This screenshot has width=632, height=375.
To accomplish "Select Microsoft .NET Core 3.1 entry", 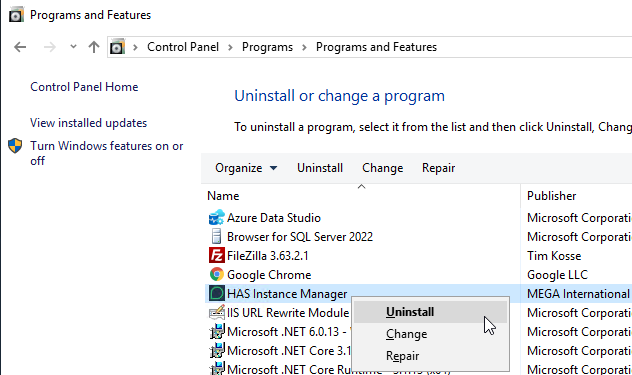I will [289, 350].
